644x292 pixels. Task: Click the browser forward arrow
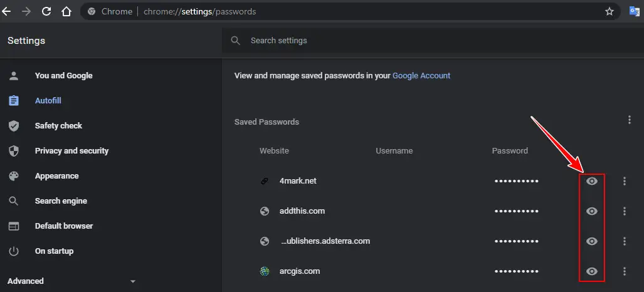coord(26,11)
